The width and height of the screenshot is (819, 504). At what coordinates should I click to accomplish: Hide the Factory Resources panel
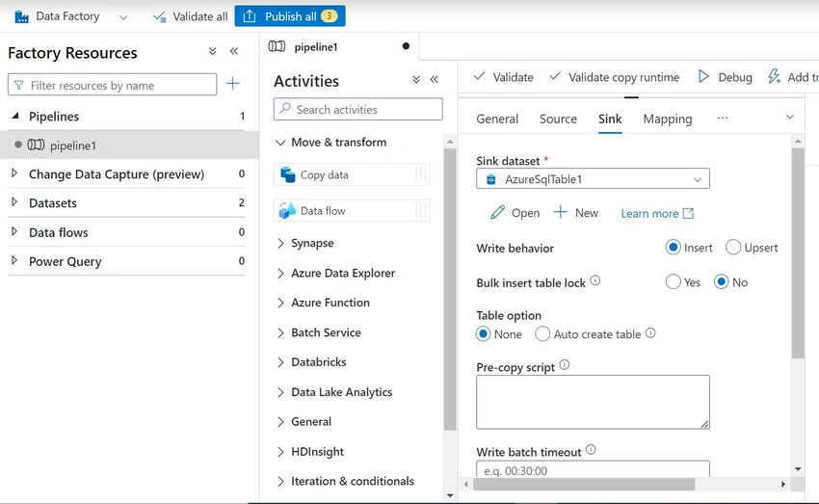click(234, 51)
